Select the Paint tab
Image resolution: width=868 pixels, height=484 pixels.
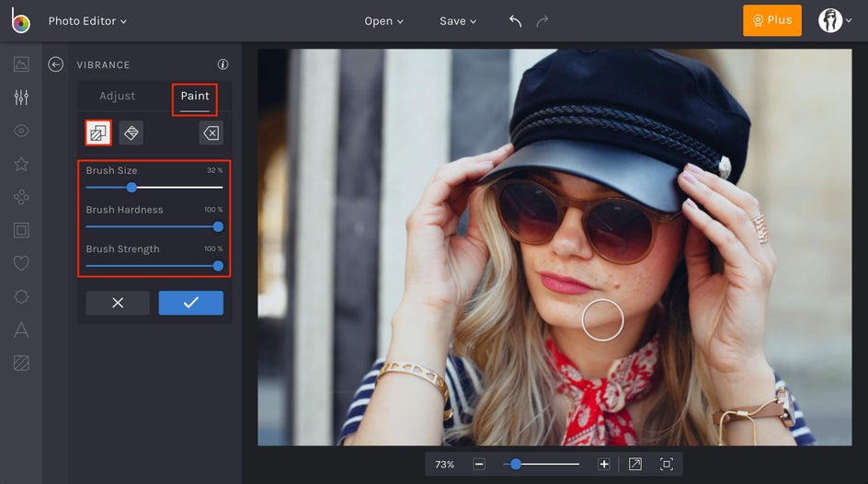click(x=194, y=96)
